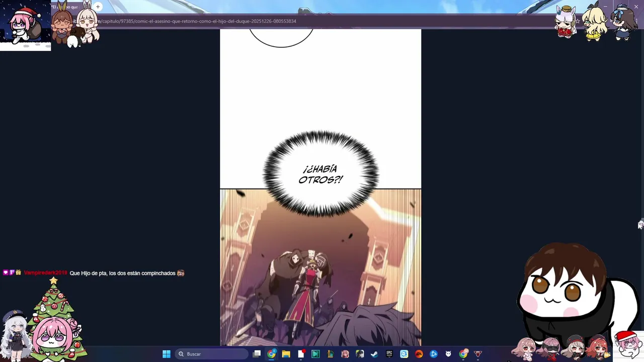The height and width of the screenshot is (362, 644).
Task: Open Epic Games Launcher from taskbar
Action: point(389,354)
